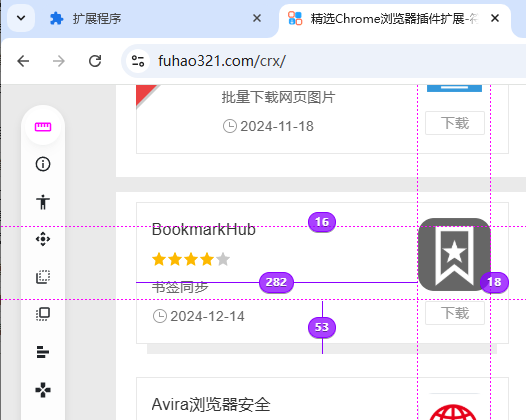
Task: Click the BookmarkHub bookmark icon thumbnail
Action: (454, 254)
